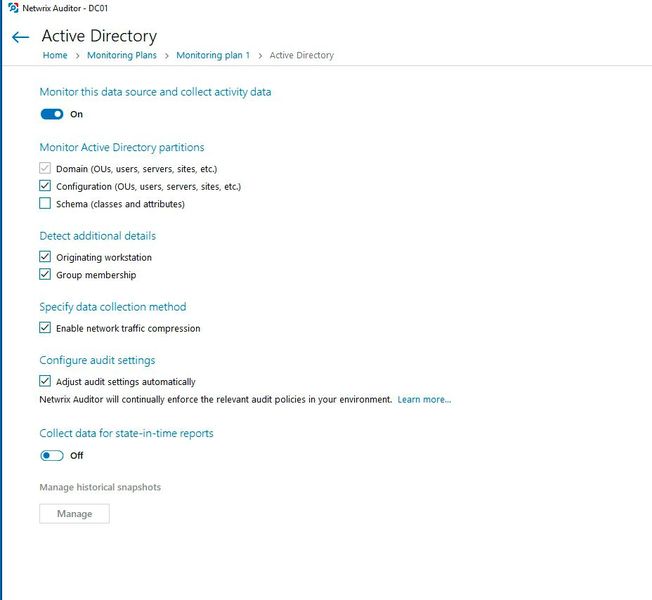This screenshot has height=600, width=652.
Task: Click the Schema (classes and attributes) label
Action: (120, 204)
